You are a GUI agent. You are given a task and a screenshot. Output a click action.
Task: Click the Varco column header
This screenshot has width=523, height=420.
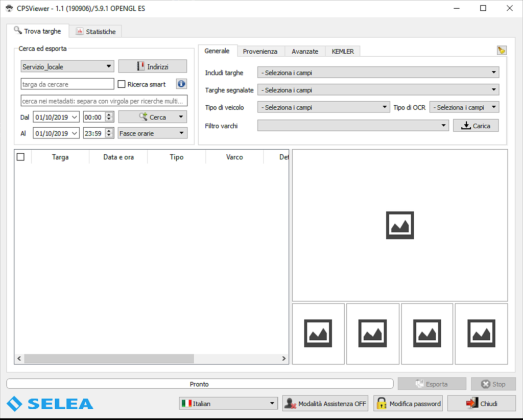point(234,157)
